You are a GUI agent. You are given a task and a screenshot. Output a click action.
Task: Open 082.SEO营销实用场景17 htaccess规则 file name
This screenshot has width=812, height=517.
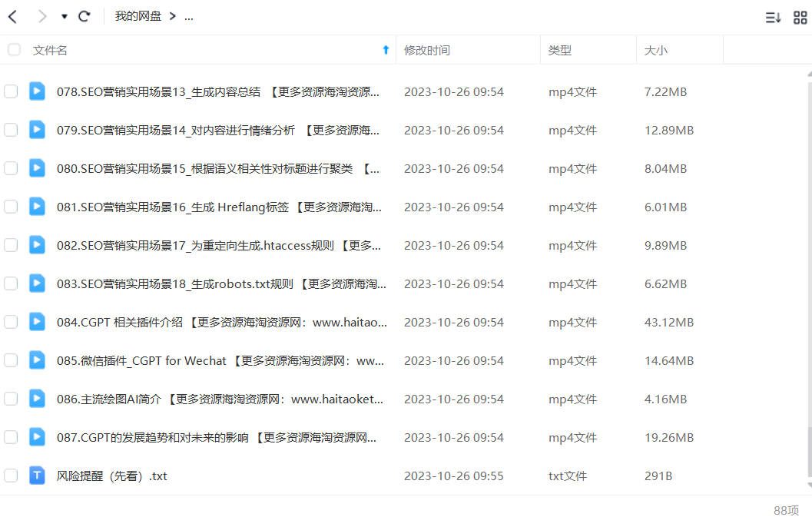[x=218, y=245]
